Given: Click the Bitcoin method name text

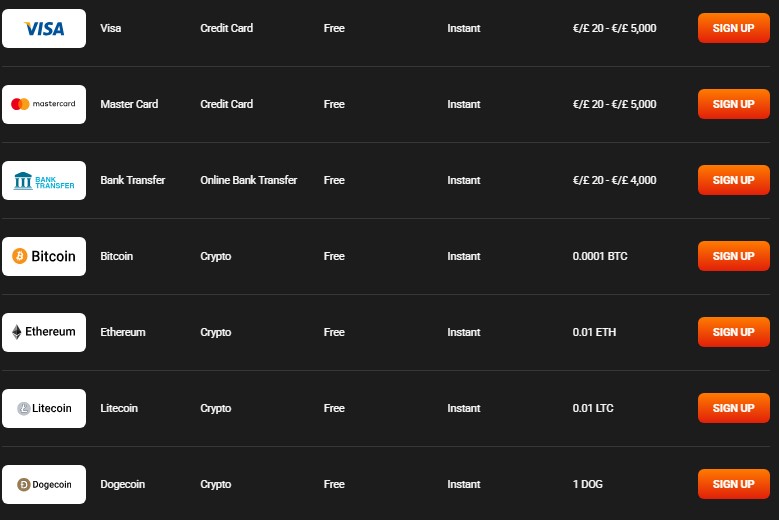Looking at the screenshot, I should (x=117, y=256).
